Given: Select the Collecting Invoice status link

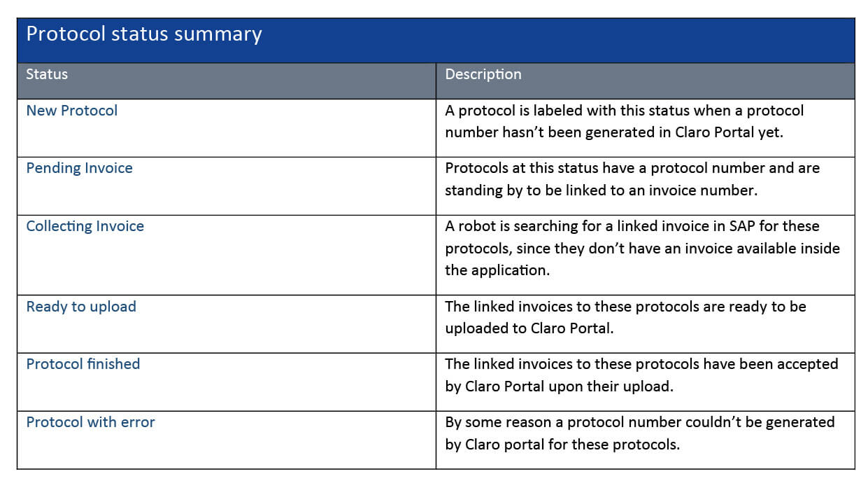Looking at the screenshot, I should tap(85, 226).
